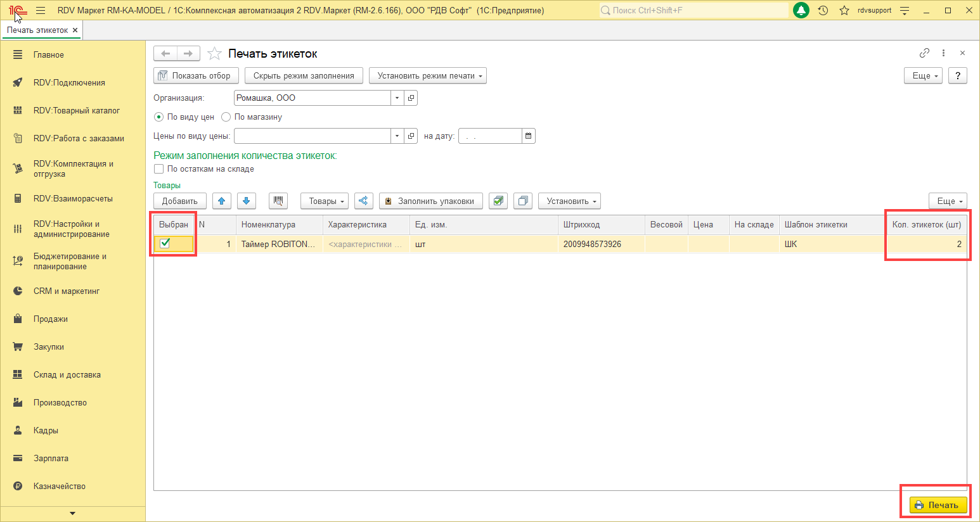Image resolution: width=980 pixels, height=522 pixels.
Task: Copy link to this form via chain icon
Action: click(x=924, y=53)
